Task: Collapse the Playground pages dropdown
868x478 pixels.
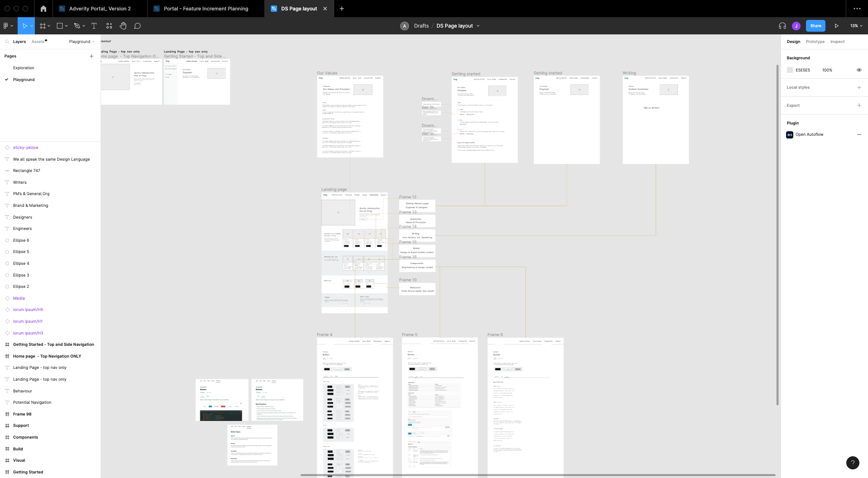Action: click(82, 42)
